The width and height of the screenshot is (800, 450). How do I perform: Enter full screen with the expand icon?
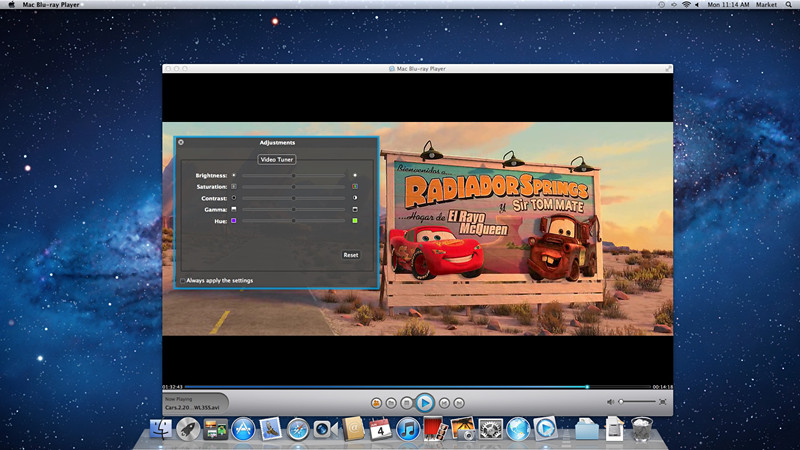[662, 402]
